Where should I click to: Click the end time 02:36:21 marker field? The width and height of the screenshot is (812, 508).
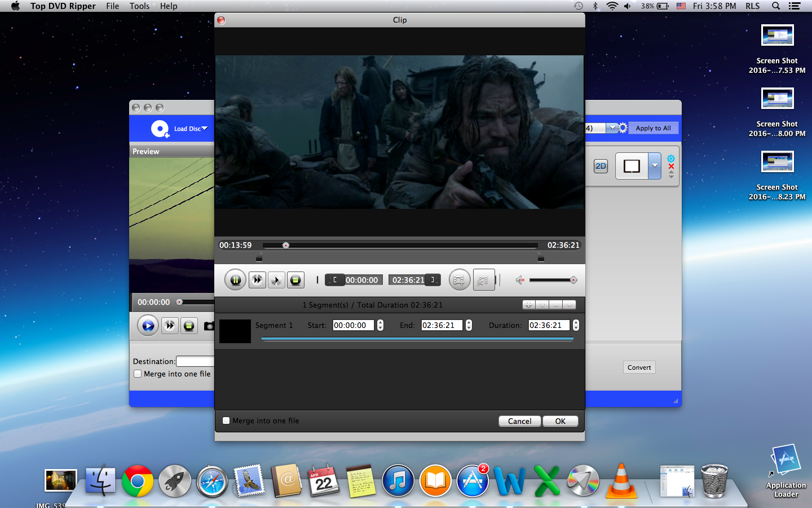407,280
